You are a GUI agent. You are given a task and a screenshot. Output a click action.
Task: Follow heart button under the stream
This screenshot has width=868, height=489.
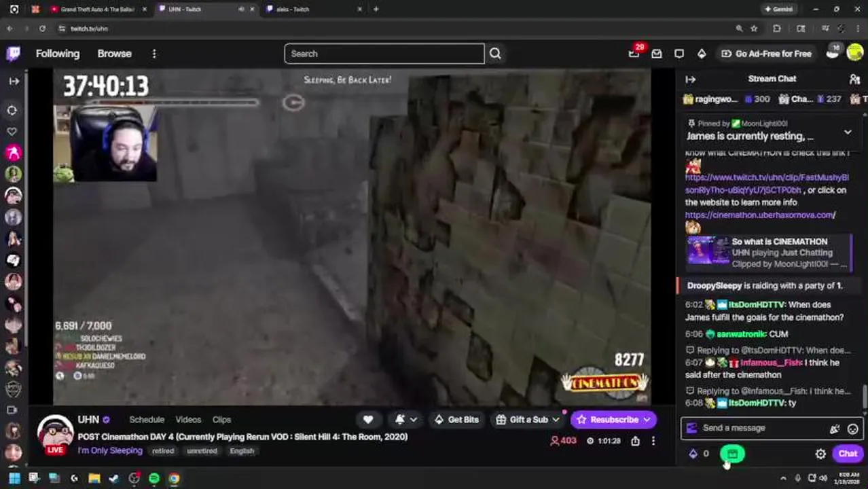(x=368, y=420)
